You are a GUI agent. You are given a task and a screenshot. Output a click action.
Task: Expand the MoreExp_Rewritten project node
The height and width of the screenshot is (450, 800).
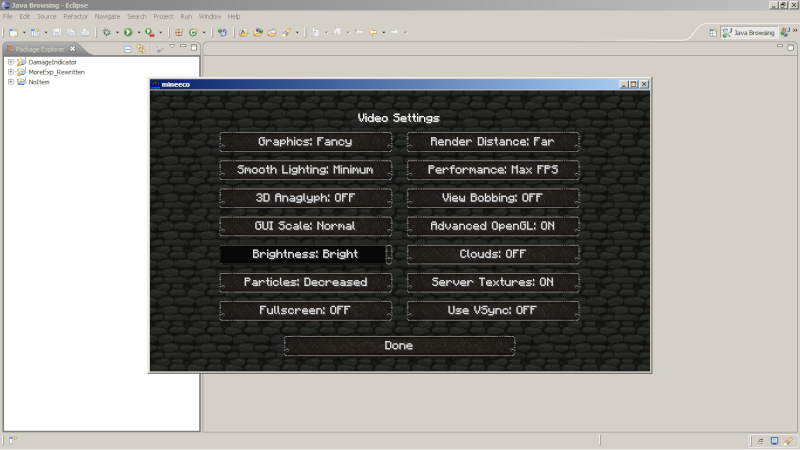(x=11, y=72)
